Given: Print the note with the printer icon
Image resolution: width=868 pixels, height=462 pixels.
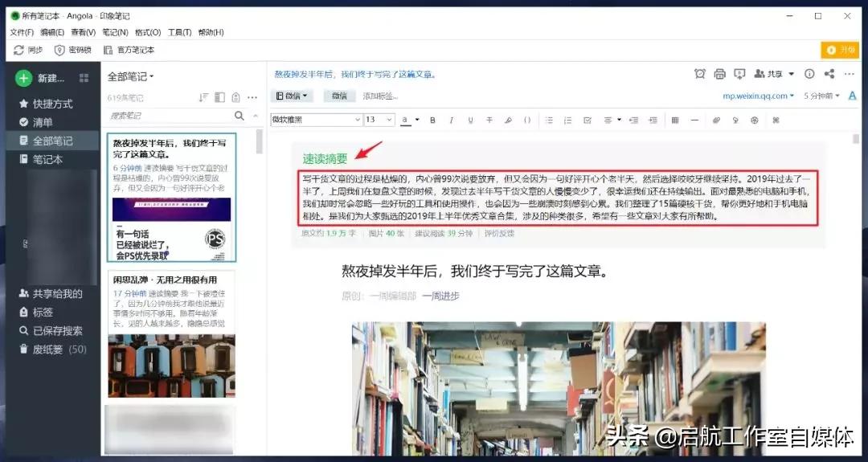Looking at the screenshot, I should [719, 74].
